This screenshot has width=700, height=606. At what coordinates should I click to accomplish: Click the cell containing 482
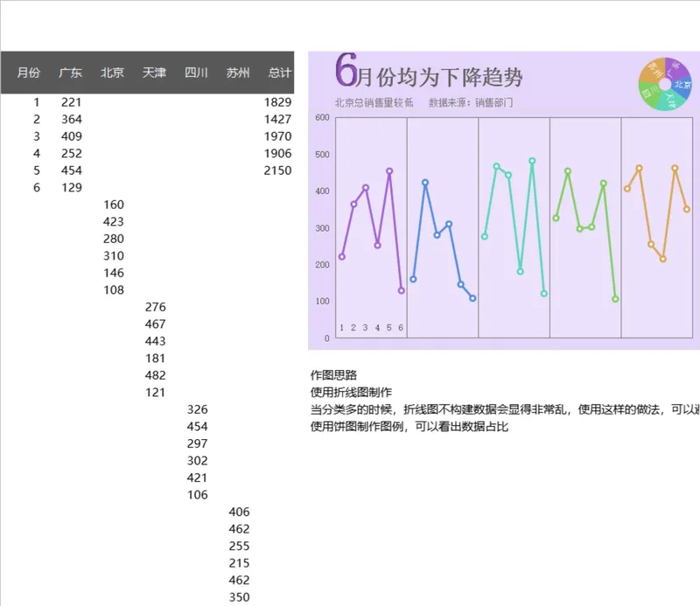pyautogui.click(x=156, y=375)
